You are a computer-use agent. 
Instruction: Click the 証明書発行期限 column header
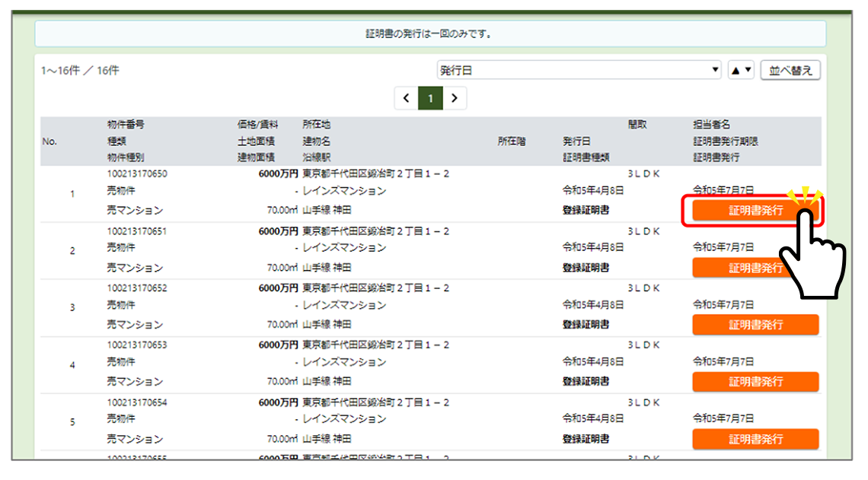coord(725,141)
